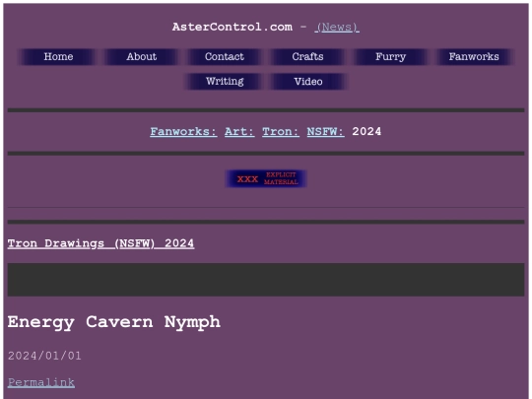
Task: Browse the Crafts section
Action: pyautogui.click(x=307, y=57)
